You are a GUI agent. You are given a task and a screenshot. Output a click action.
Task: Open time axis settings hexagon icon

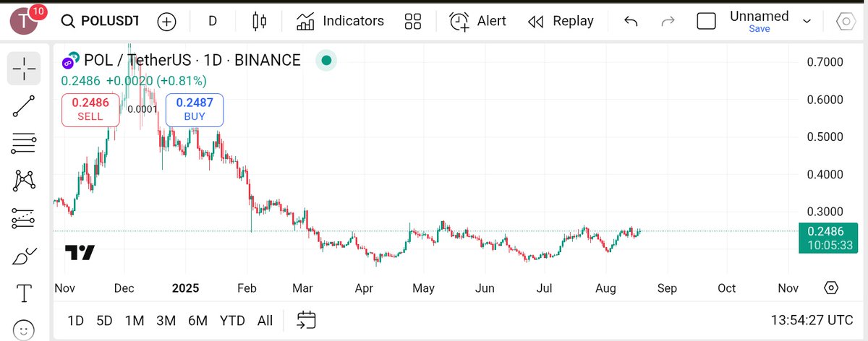click(x=831, y=288)
